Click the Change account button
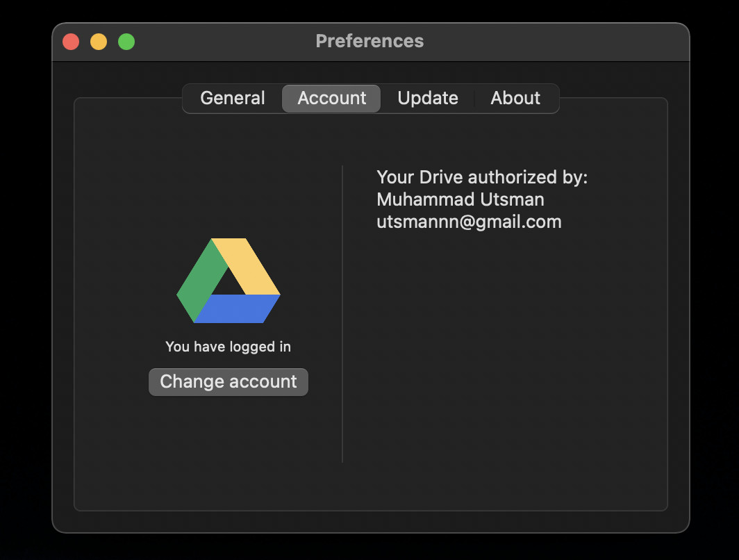Image resolution: width=739 pixels, height=560 pixels. coord(228,382)
